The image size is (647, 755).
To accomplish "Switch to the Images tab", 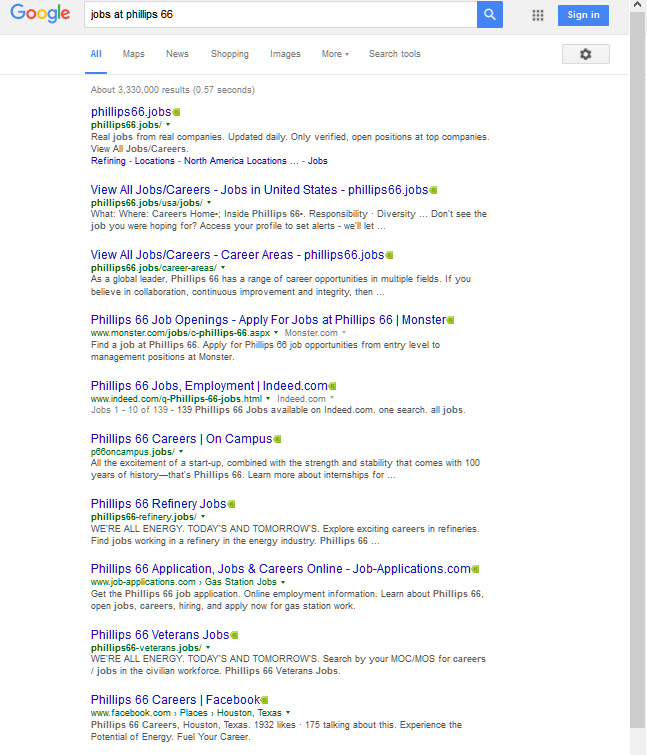I will (285, 54).
